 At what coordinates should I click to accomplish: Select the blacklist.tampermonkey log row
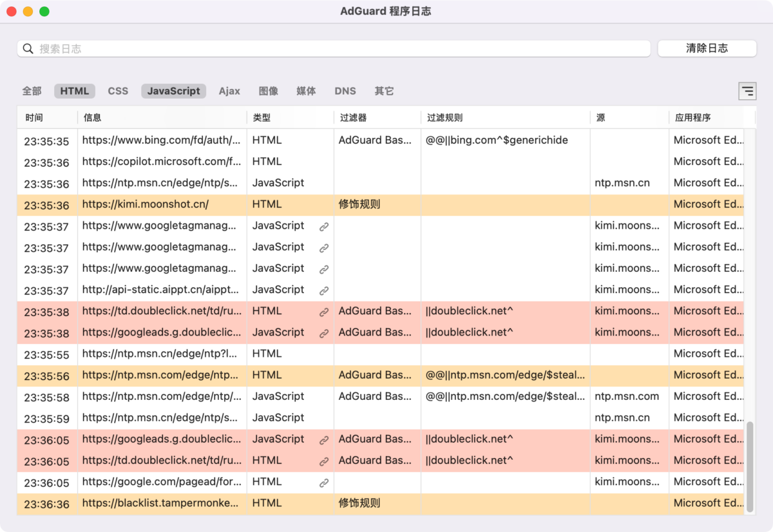(x=381, y=504)
